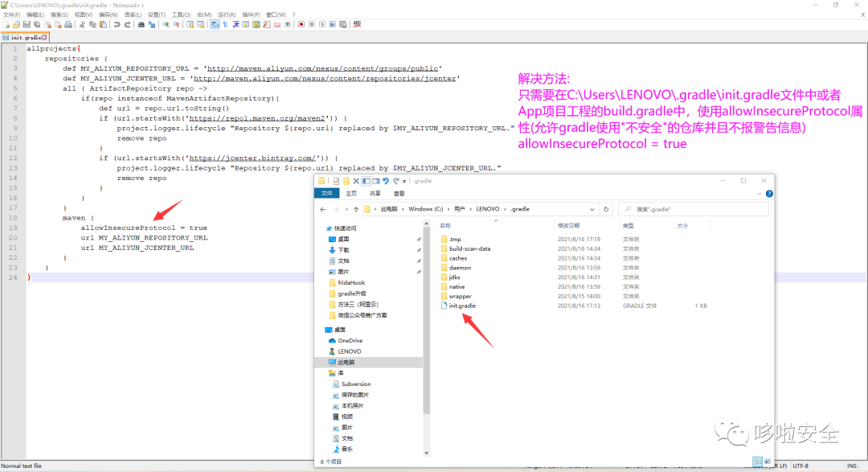
Task: Click the Redo arrow in Notepad++ toolbar
Action: tap(127, 24)
